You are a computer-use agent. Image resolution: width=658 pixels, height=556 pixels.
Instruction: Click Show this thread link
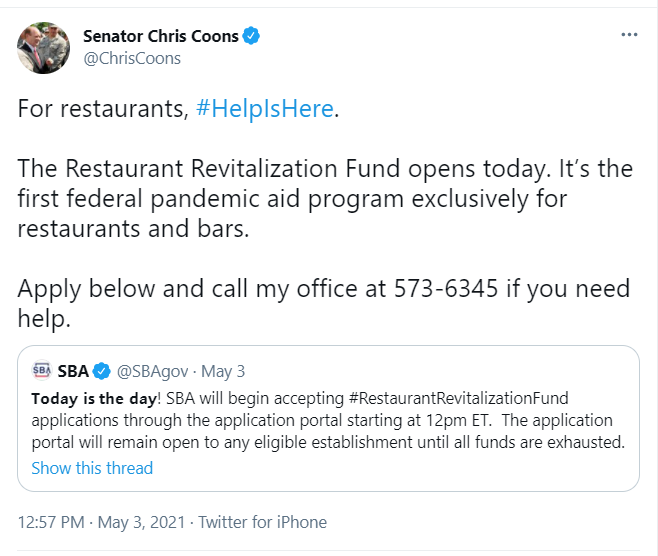tap(92, 468)
